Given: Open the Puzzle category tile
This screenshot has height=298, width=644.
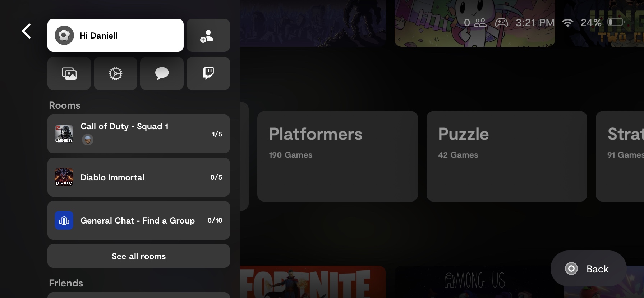Looking at the screenshot, I should click(507, 156).
